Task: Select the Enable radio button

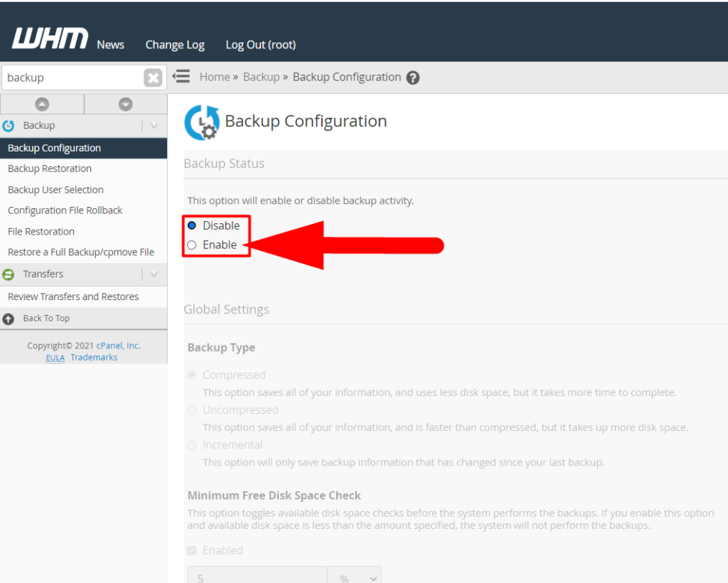Action: click(192, 245)
